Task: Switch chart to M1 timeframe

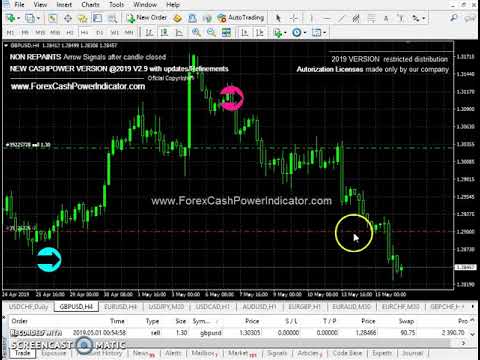Action: click(x=10, y=33)
